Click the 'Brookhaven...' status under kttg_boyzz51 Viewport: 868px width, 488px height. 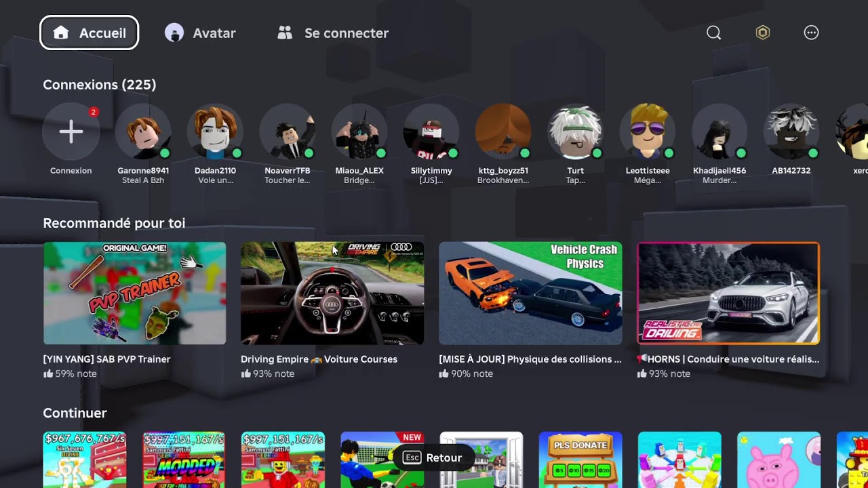pos(503,180)
